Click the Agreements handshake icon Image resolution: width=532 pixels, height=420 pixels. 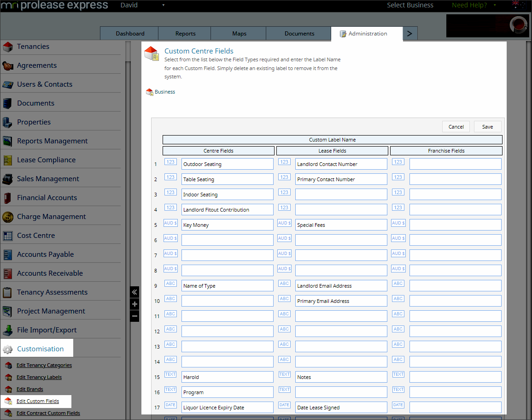coord(8,65)
